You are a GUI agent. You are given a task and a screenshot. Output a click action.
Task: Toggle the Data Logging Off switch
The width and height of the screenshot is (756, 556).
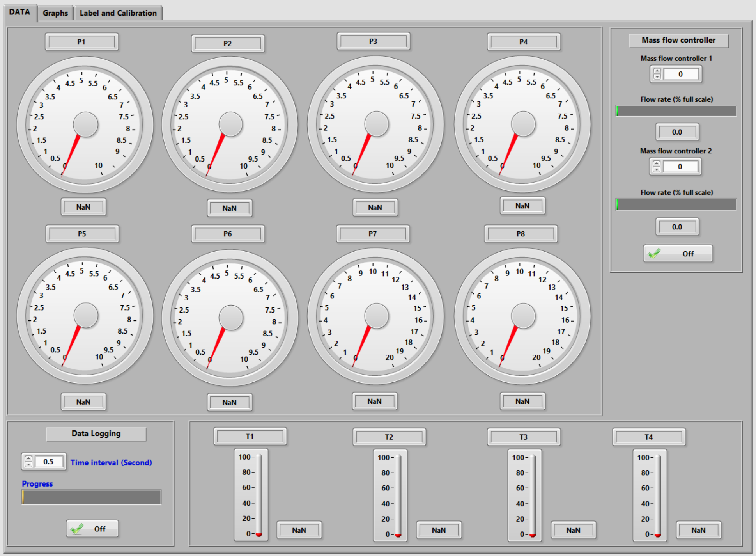pos(92,529)
